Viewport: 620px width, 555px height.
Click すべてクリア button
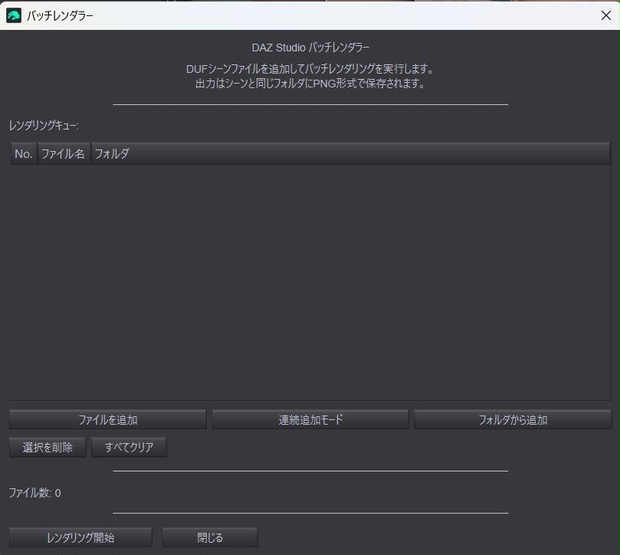[129, 447]
